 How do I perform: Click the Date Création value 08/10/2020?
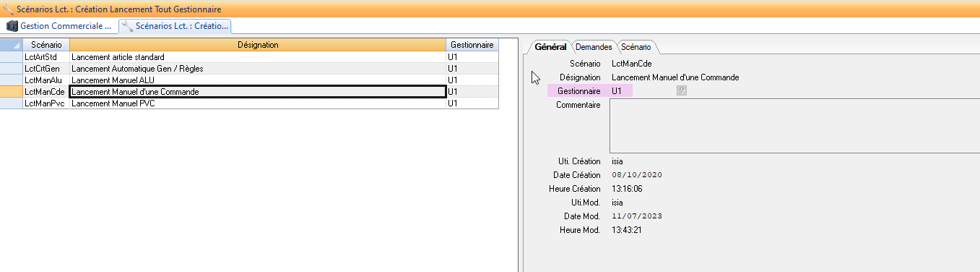pyautogui.click(x=636, y=175)
